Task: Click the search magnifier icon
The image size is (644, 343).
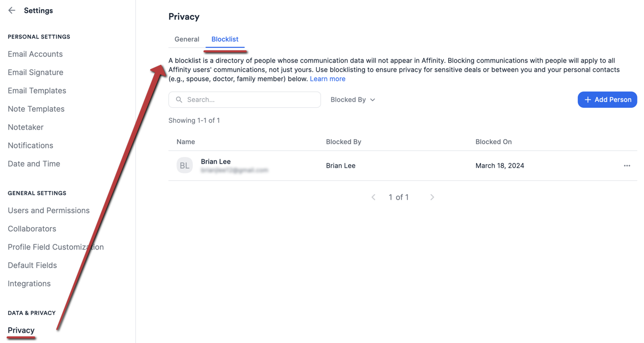Action: click(179, 99)
